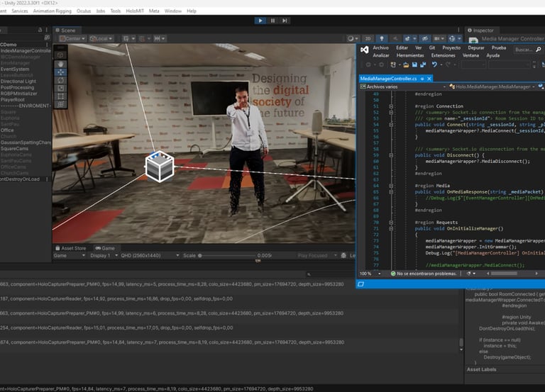Click Visual Studio new item icon

pyautogui.click(x=393, y=65)
